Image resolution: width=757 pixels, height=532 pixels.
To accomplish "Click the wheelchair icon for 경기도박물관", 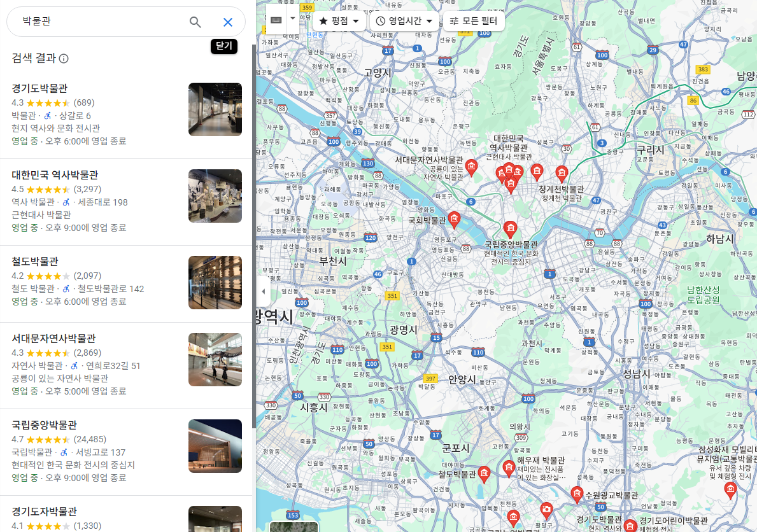I will (47, 115).
